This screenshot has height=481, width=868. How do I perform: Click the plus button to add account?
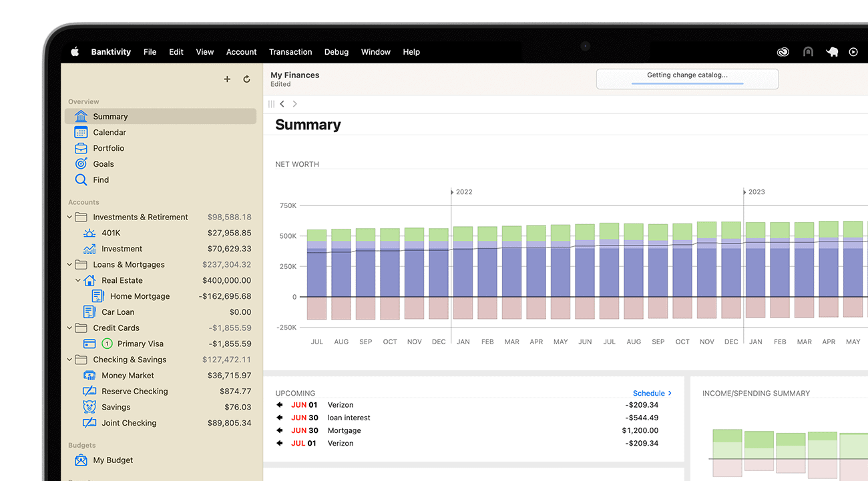(227, 79)
